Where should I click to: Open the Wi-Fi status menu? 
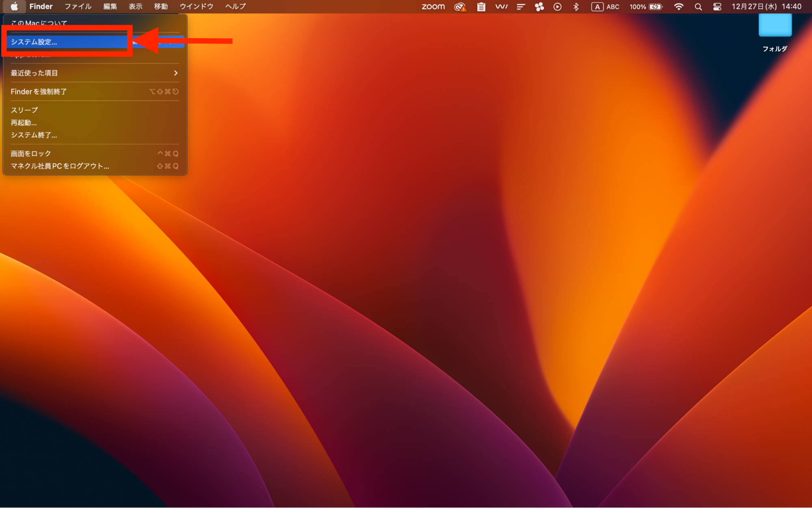click(x=678, y=6)
